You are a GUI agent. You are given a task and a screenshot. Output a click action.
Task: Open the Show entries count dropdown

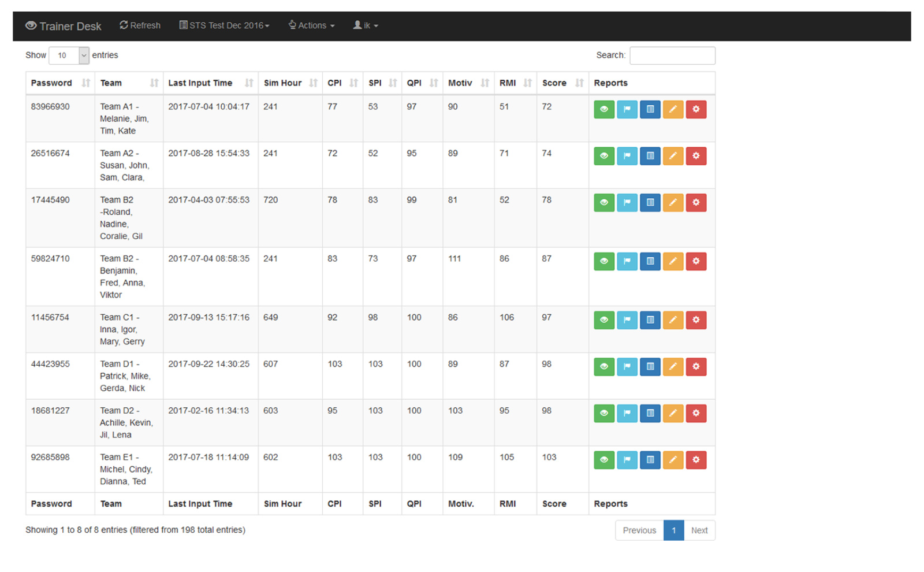pos(69,55)
